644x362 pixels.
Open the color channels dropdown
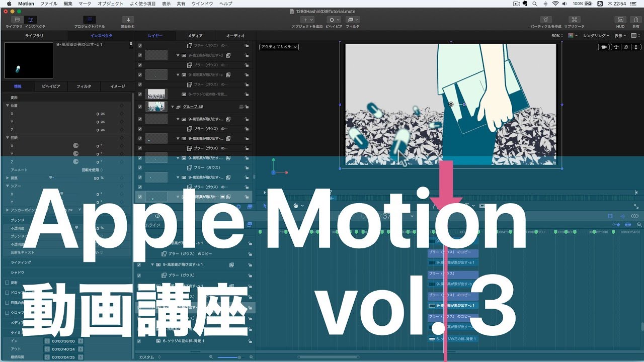point(573,36)
